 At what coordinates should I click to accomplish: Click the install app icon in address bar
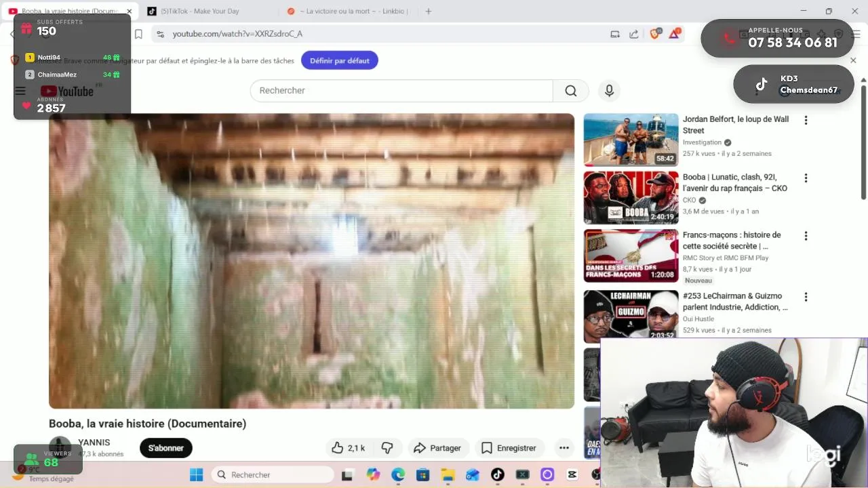point(615,34)
